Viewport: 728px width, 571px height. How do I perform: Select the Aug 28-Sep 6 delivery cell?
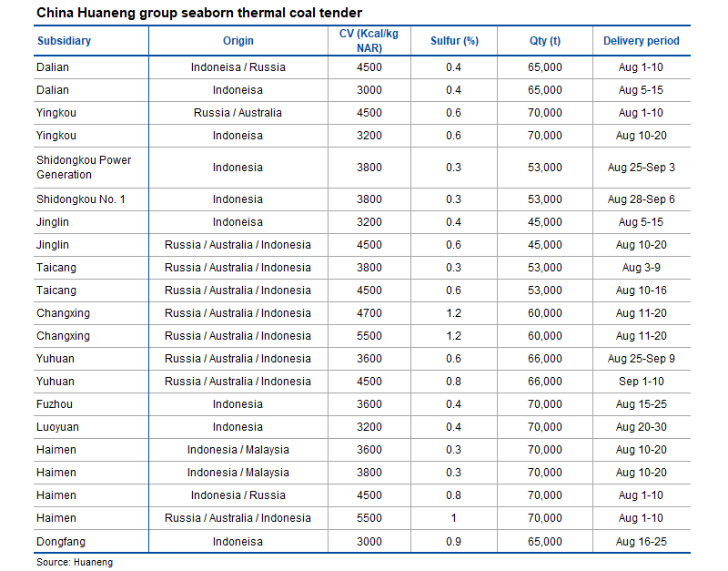(x=642, y=199)
